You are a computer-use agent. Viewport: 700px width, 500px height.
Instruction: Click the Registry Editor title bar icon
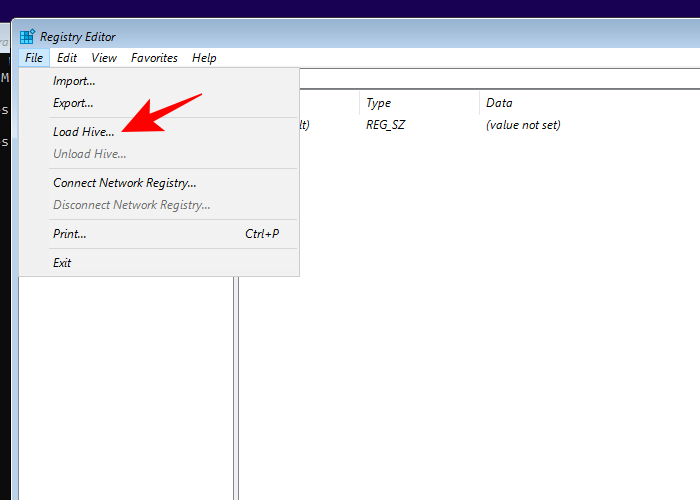pos(27,37)
